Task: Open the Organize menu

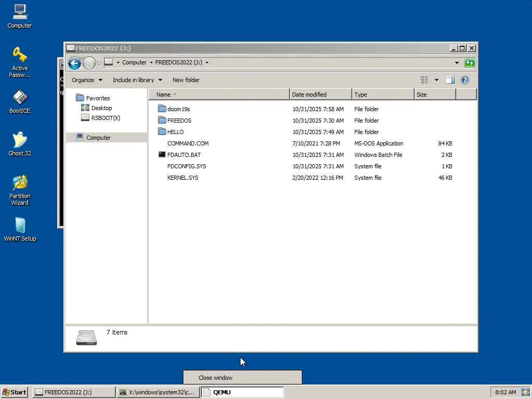Action: pos(87,80)
